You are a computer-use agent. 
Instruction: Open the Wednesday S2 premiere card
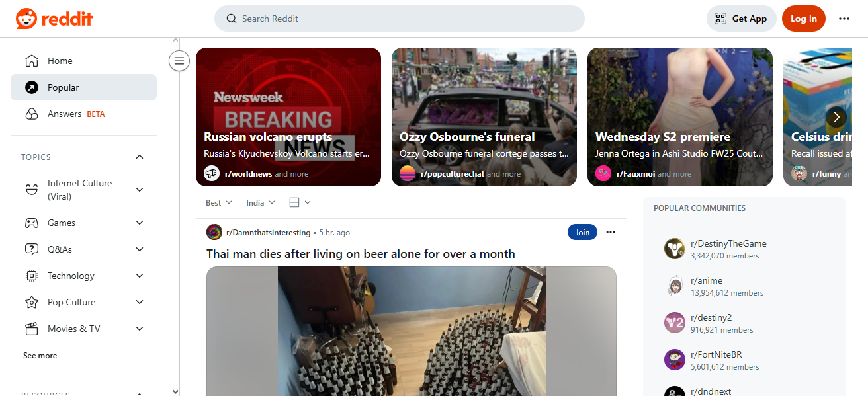click(x=680, y=117)
